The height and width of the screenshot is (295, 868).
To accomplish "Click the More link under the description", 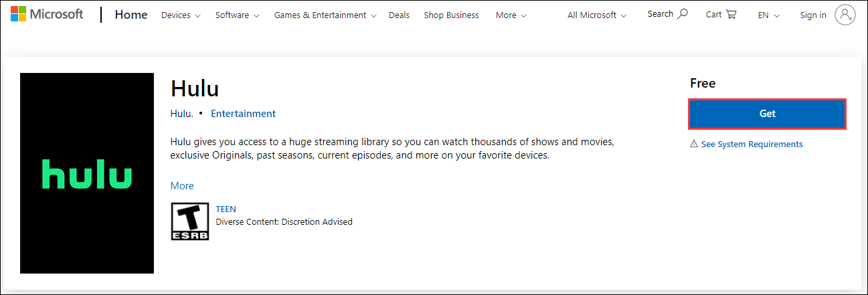I will click(182, 186).
